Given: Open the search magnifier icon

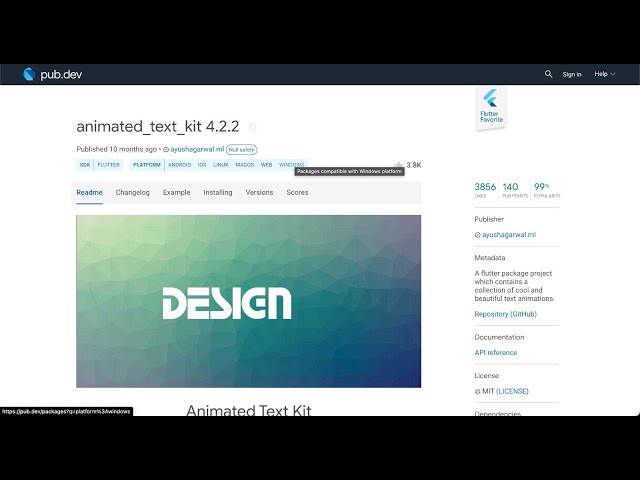Looking at the screenshot, I should [x=548, y=74].
